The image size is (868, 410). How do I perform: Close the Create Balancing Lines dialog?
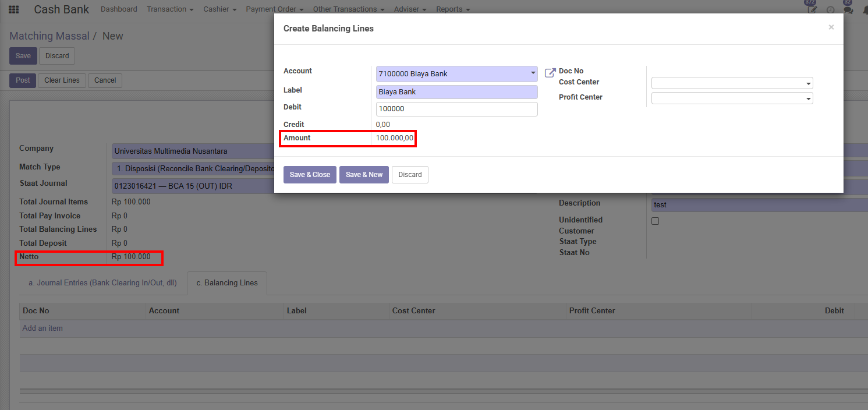click(831, 27)
